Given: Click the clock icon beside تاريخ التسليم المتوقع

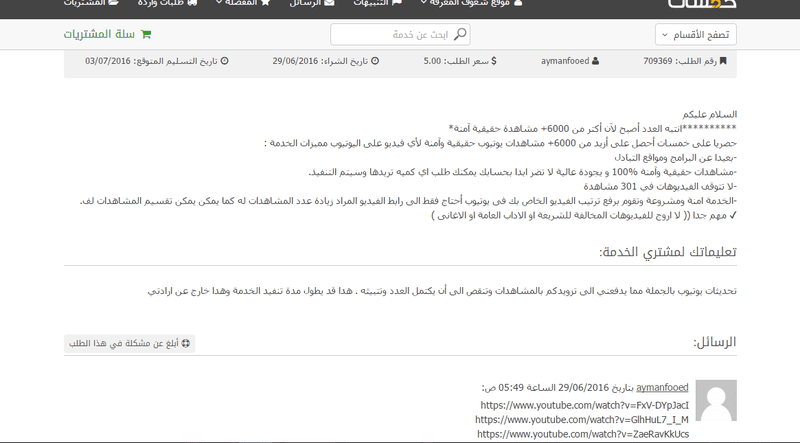Looking at the screenshot, I should pyautogui.click(x=224, y=61).
